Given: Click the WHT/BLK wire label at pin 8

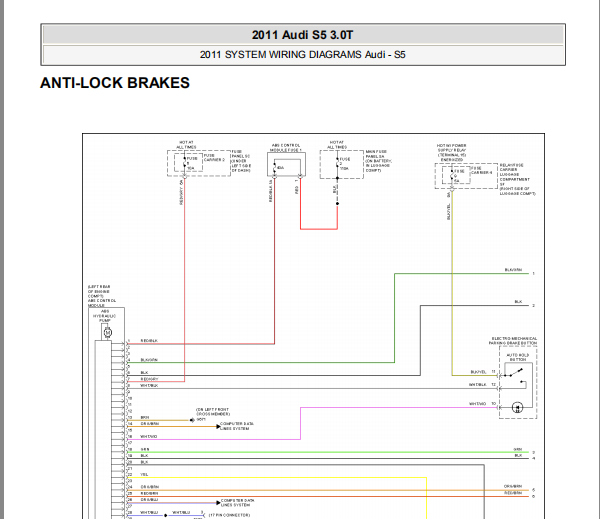Looking at the screenshot, I should [149, 385].
